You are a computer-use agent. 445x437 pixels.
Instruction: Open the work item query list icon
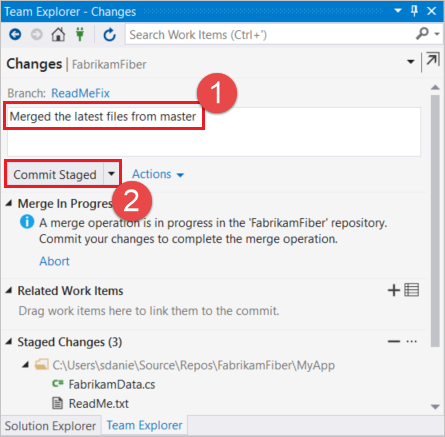[412, 290]
